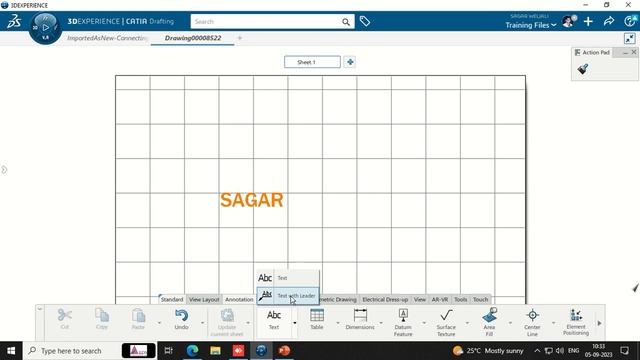Switch to the Annotation tab

239,299
